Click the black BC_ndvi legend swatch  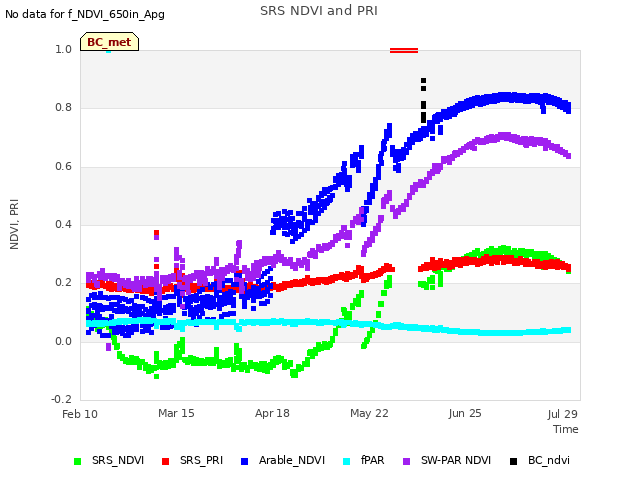(513, 461)
